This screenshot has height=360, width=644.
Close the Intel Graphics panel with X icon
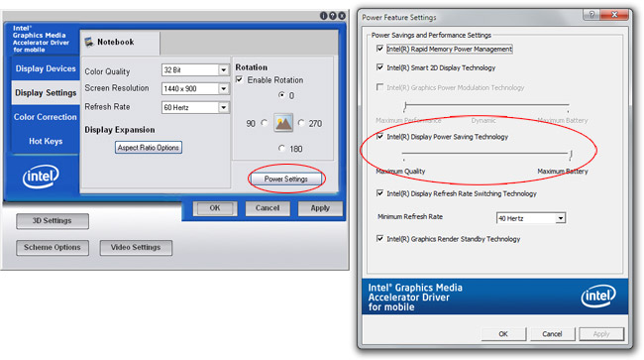click(342, 16)
